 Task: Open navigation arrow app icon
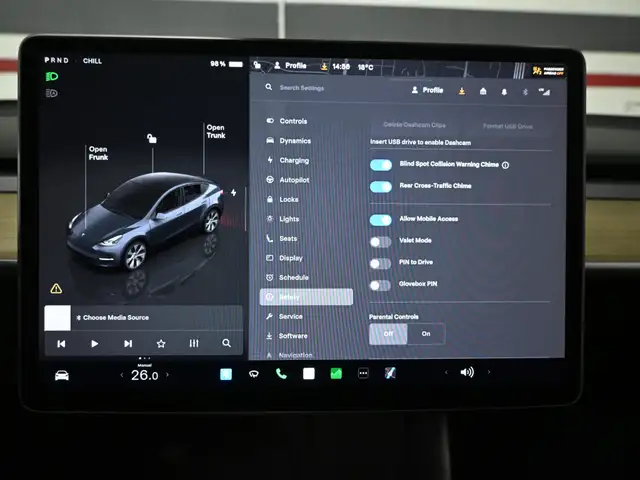tap(390, 373)
